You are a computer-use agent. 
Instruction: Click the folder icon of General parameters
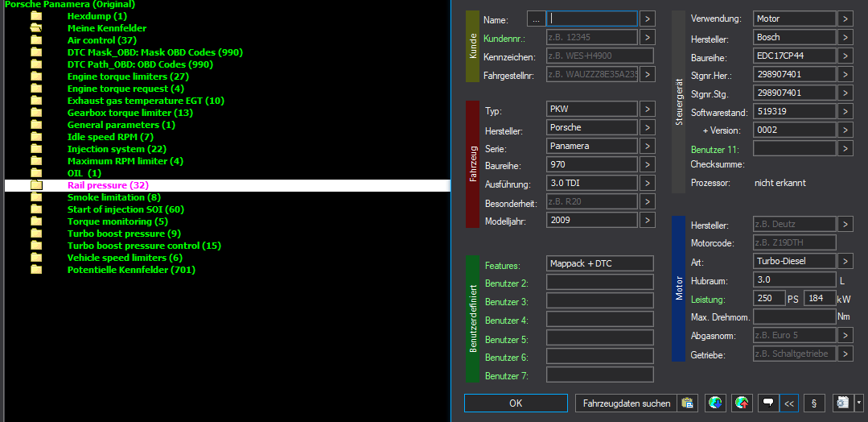(36, 125)
